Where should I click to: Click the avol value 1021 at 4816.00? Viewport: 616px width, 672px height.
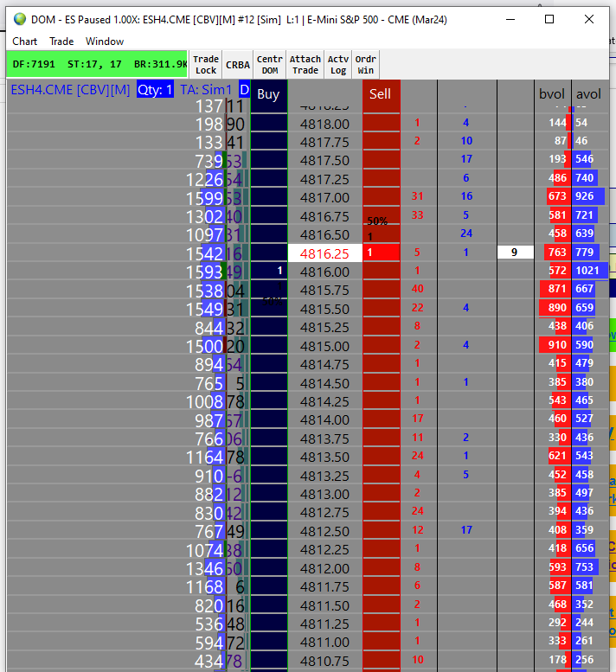click(590, 271)
